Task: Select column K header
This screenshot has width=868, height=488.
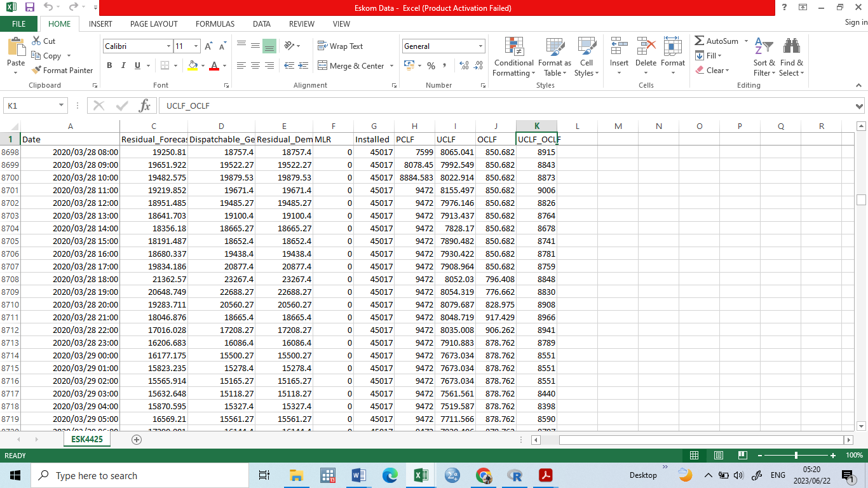Action: [x=537, y=126]
